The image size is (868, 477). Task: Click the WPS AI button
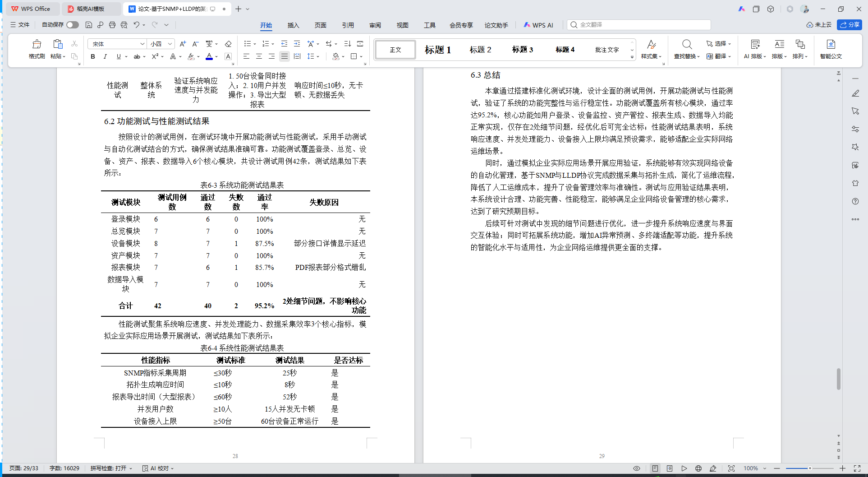[538, 25]
